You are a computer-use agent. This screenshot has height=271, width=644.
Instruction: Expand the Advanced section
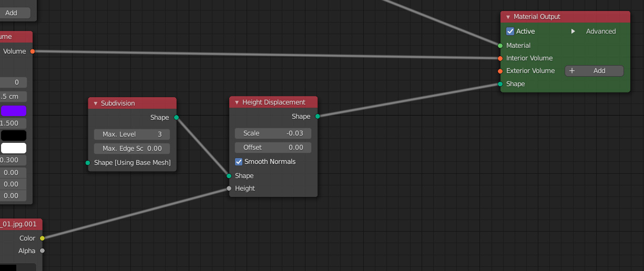pos(573,32)
